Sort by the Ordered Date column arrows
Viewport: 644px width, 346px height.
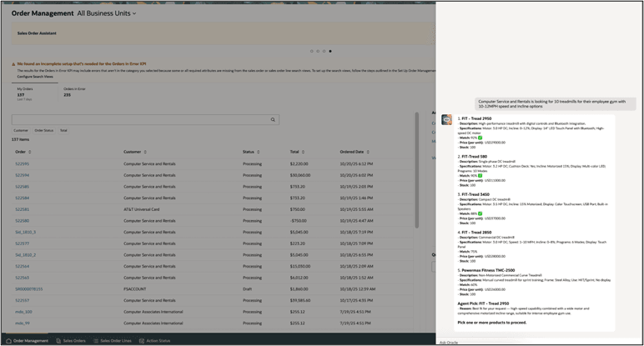click(368, 152)
